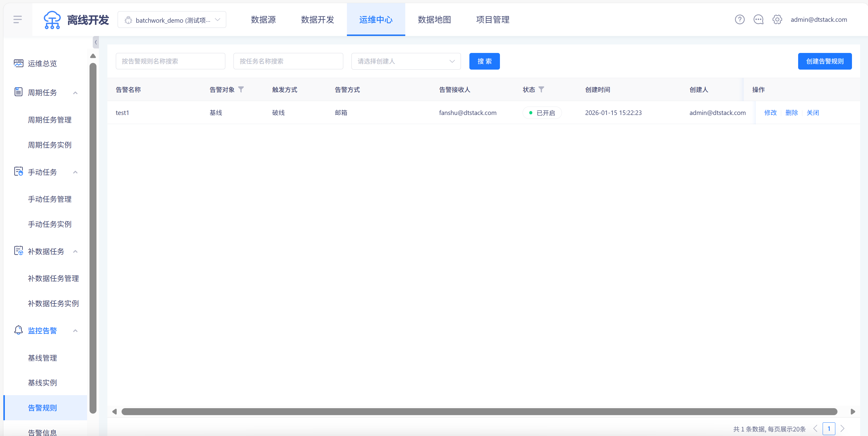Click the 创建告警规则 button
The height and width of the screenshot is (436, 868).
click(824, 61)
